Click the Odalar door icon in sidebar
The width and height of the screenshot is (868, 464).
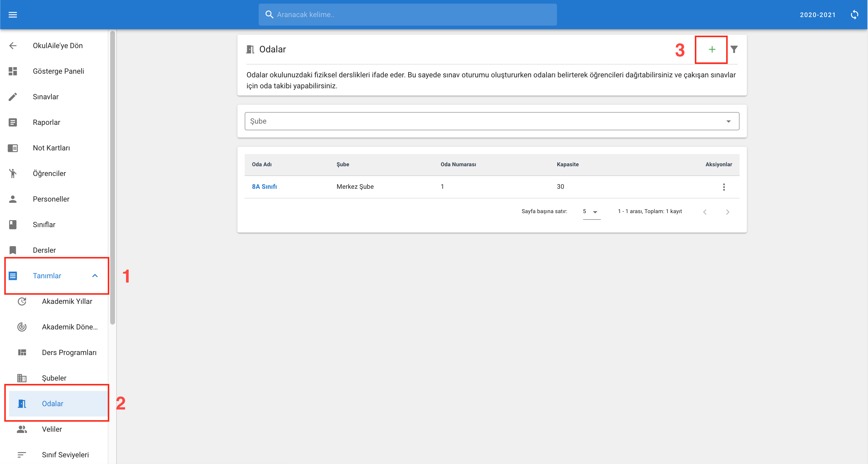pos(22,404)
